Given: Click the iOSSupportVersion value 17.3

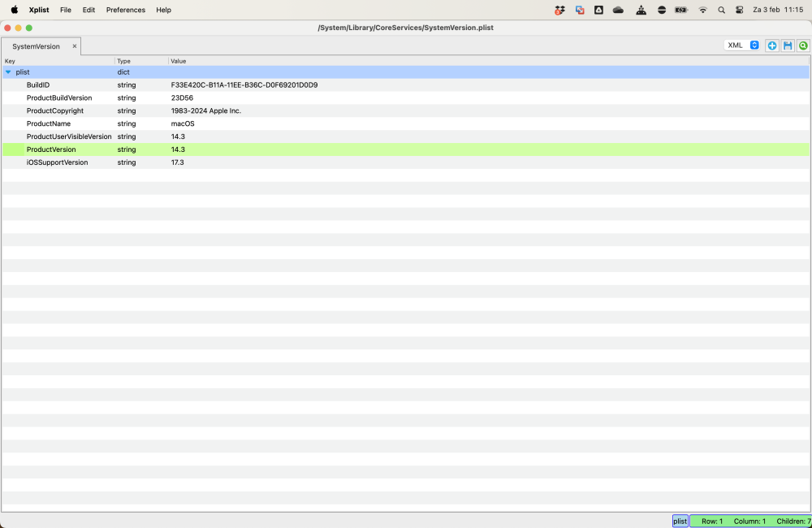Looking at the screenshot, I should [178, 162].
